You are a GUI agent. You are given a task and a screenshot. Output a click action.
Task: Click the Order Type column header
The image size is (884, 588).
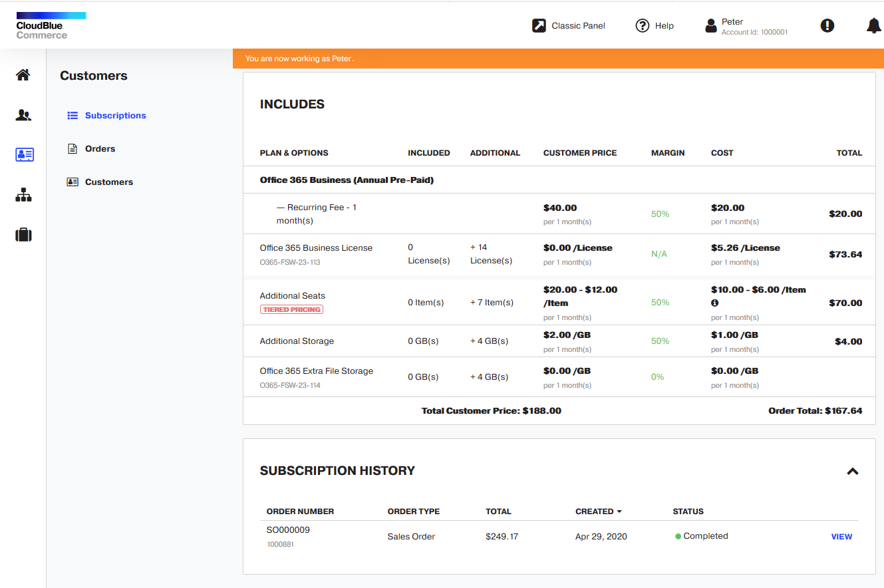coord(414,512)
